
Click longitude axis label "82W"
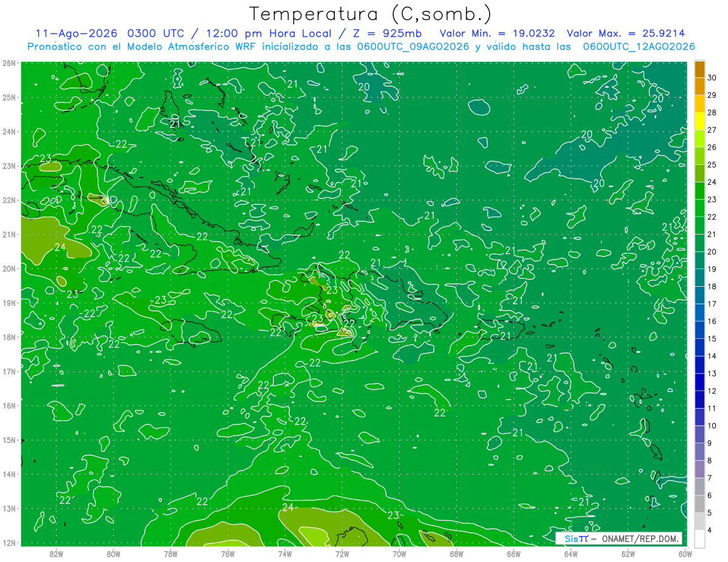point(56,554)
